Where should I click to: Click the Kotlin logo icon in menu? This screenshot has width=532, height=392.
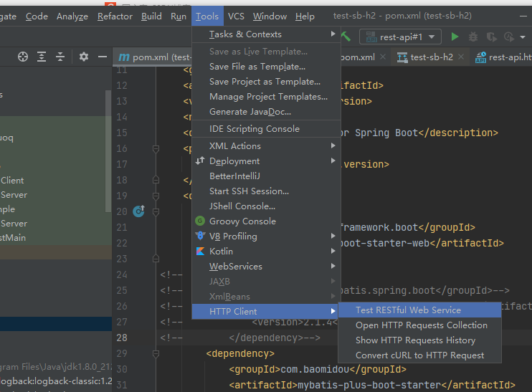point(200,252)
